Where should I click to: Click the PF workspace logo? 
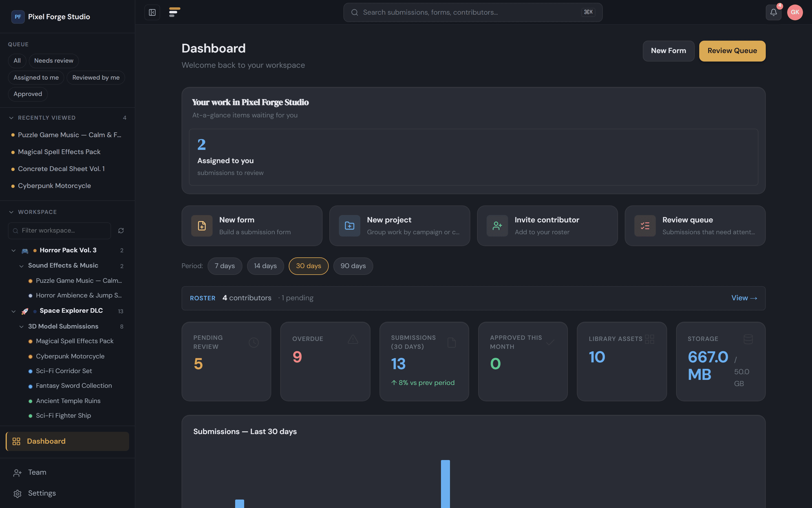pyautogui.click(x=18, y=17)
